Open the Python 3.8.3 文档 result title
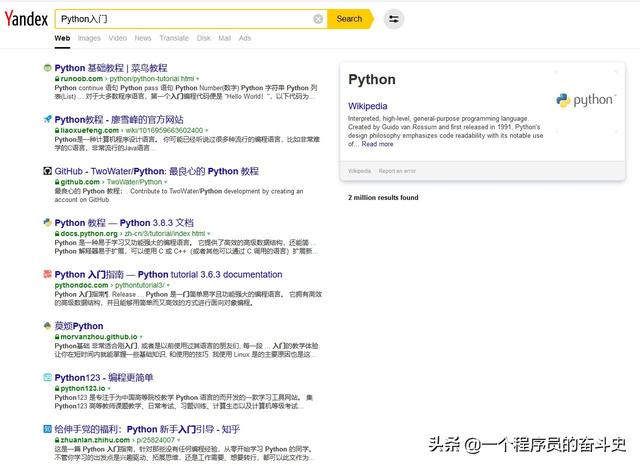 point(124,223)
